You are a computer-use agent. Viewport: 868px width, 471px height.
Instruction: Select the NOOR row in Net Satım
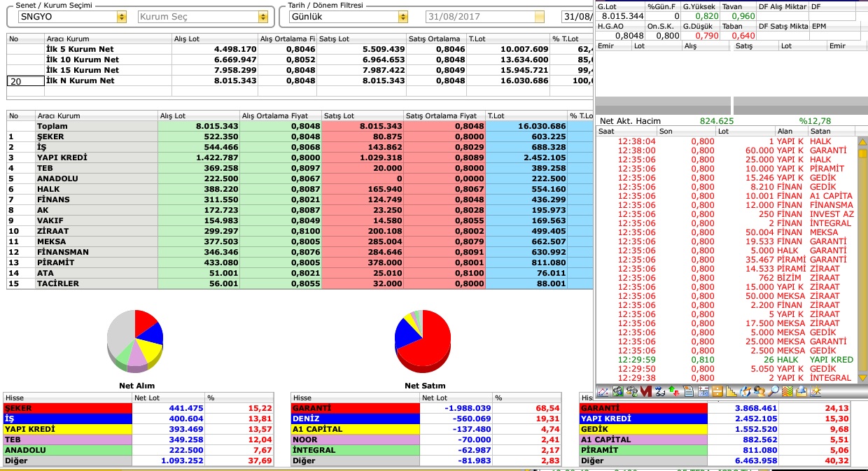tap(426, 440)
